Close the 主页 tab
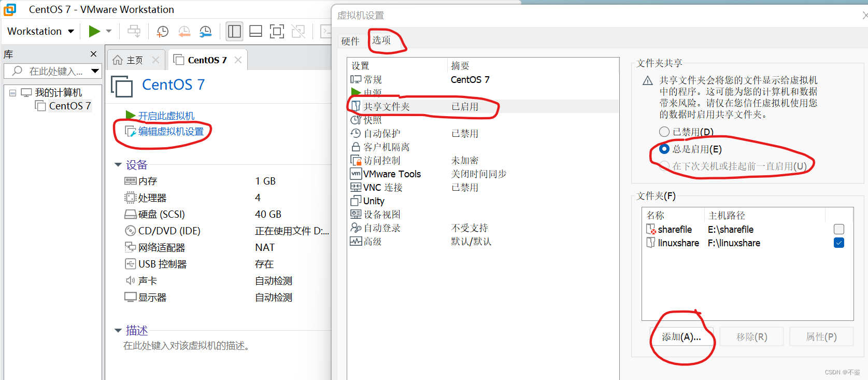The width and height of the screenshot is (868, 380). tap(155, 60)
